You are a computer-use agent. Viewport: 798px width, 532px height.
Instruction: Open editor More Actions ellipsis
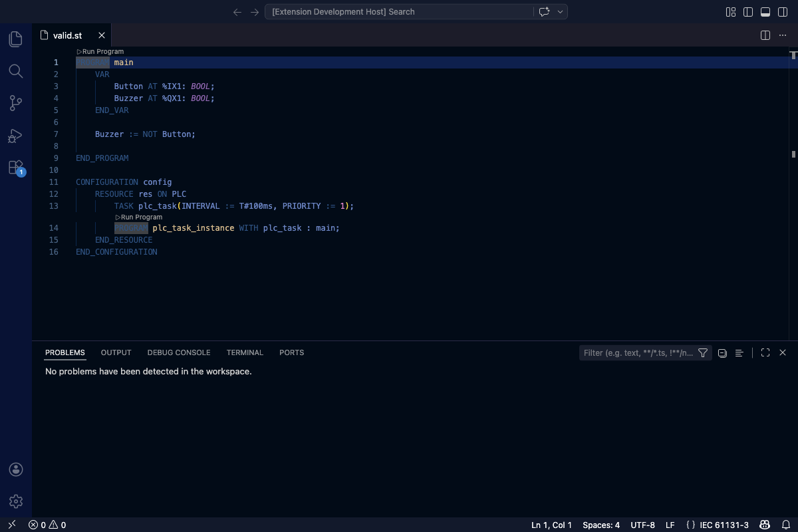tap(783, 35)
